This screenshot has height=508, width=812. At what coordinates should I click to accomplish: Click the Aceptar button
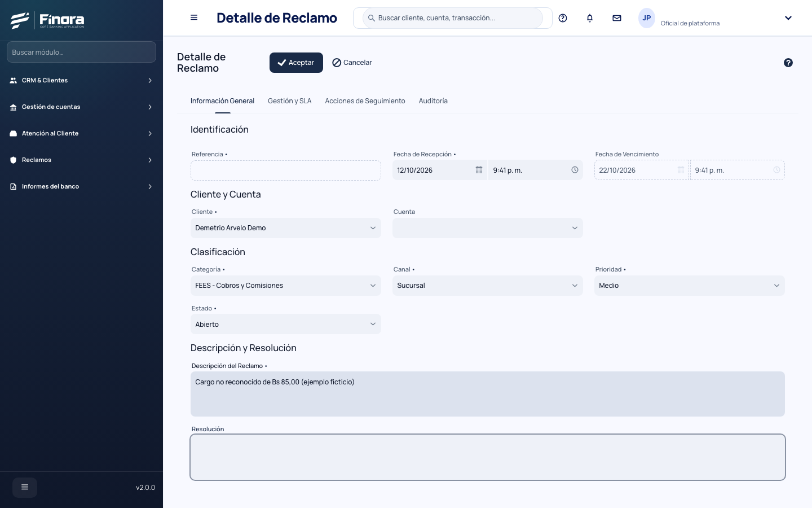tap(296, 63)
